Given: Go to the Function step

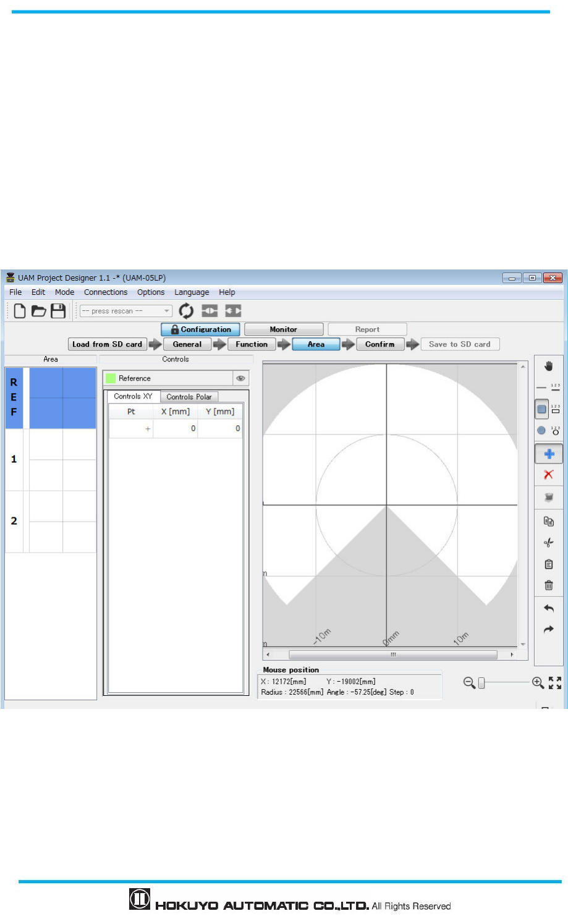Looking at the screenshot, I should click(252, 344).
